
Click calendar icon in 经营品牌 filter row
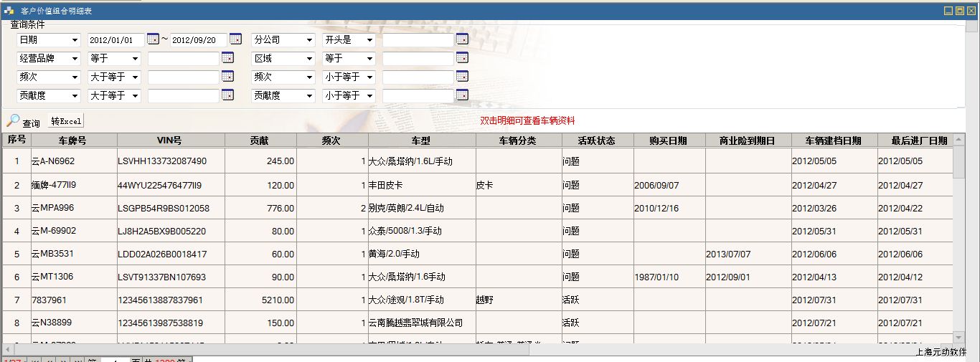click(227, 57)
